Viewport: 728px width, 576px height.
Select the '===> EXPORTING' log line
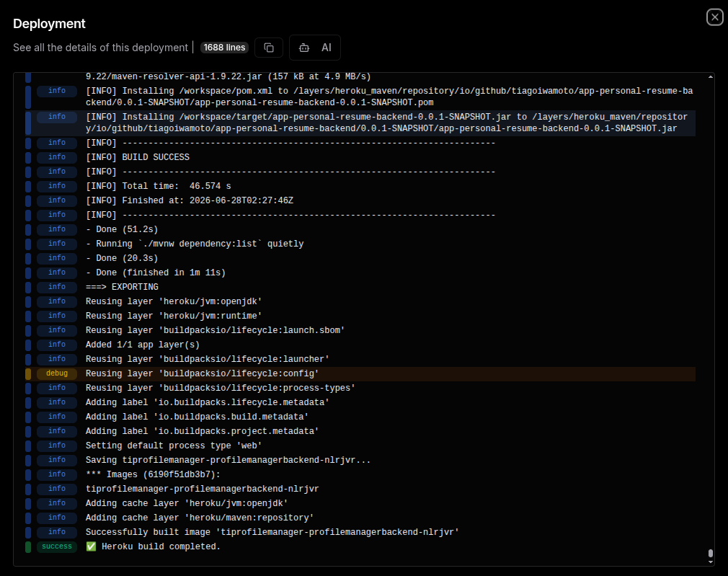[360, 287]
